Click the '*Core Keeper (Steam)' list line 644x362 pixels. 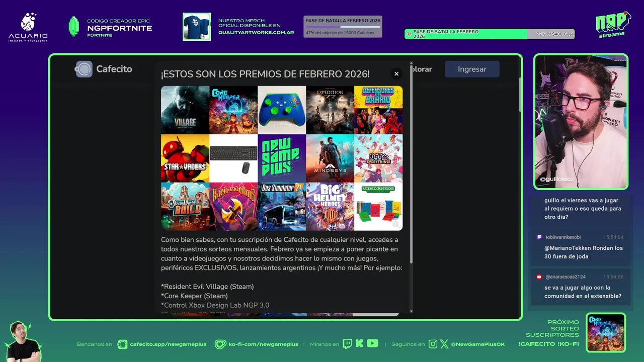194,296
